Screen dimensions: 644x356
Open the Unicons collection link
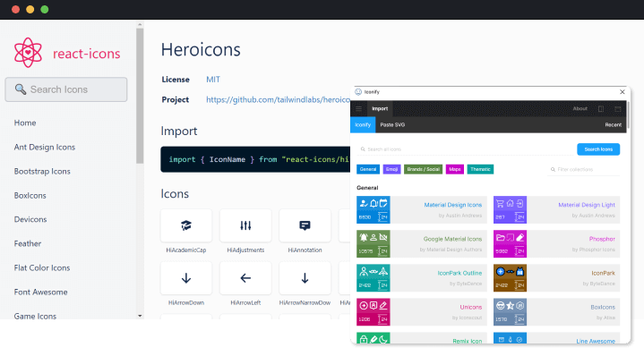pyautogui.click(x=470, y=307)
